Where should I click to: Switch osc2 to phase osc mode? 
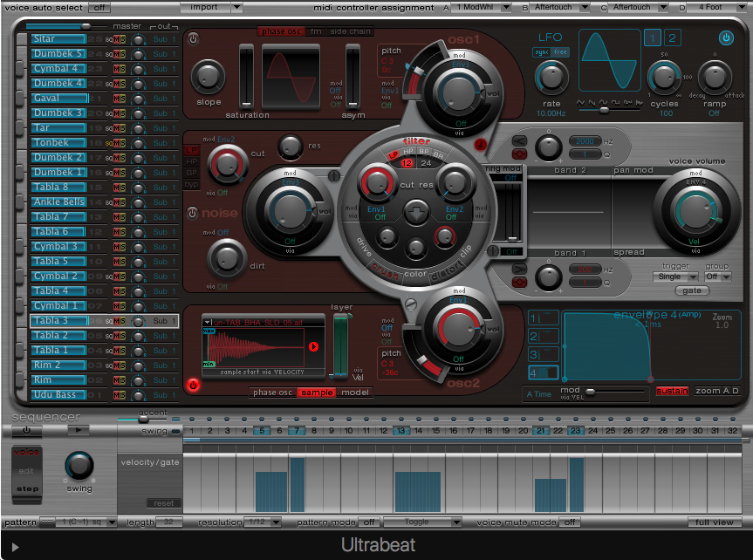(272, 393)
